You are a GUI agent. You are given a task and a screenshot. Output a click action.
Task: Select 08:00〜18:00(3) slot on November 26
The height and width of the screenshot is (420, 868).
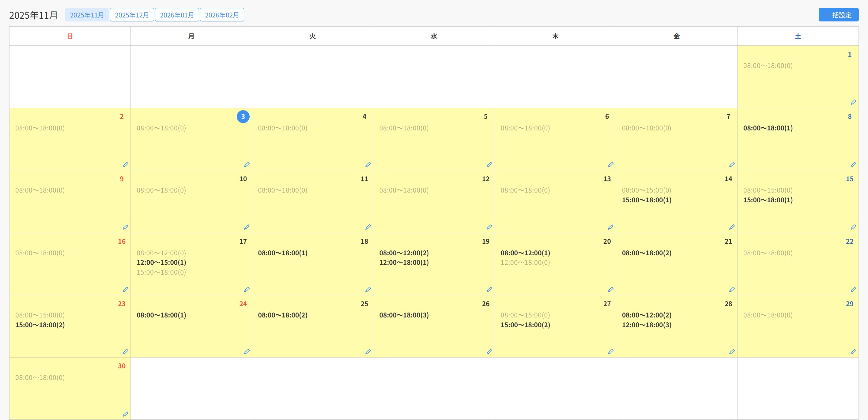coord(404,315)
